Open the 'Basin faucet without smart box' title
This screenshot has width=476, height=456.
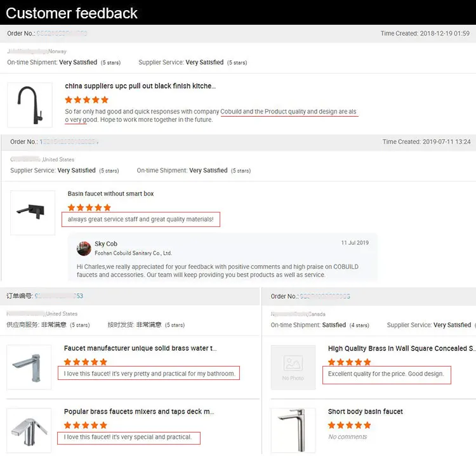[110, 194]
